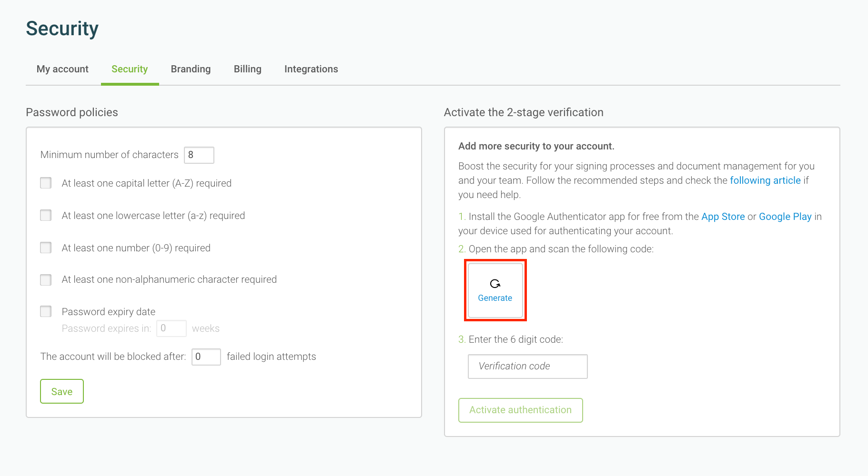
Task: Check the number (0-9) required option
Action: [x=46, y=248]
